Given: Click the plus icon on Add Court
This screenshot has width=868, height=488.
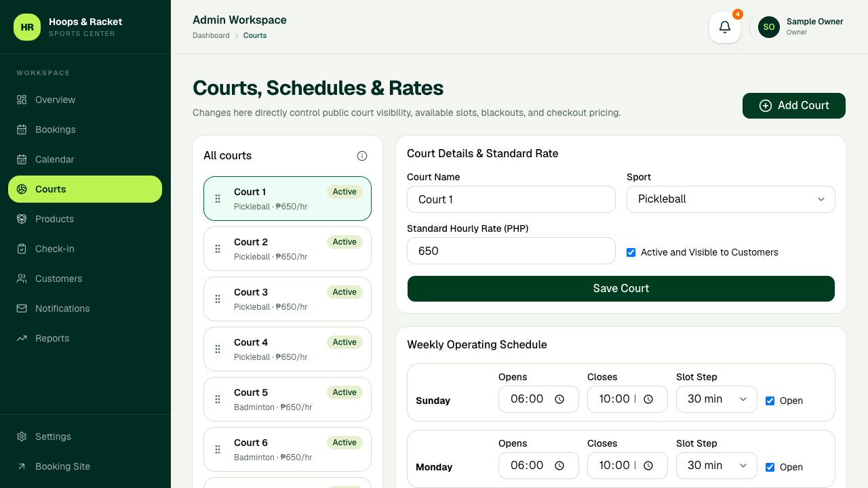Looking at the screenshot, I should 766,106.
